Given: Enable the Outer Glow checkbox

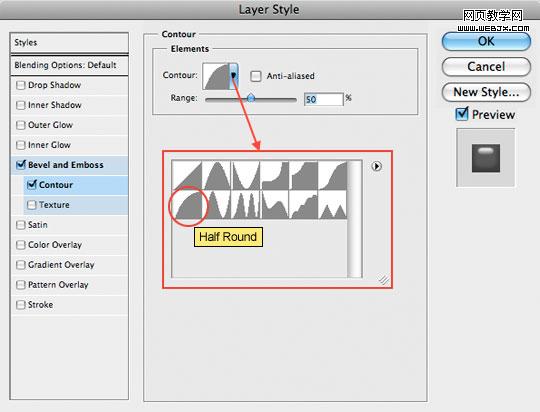Looking at the screenshot, I should [21, 125].
